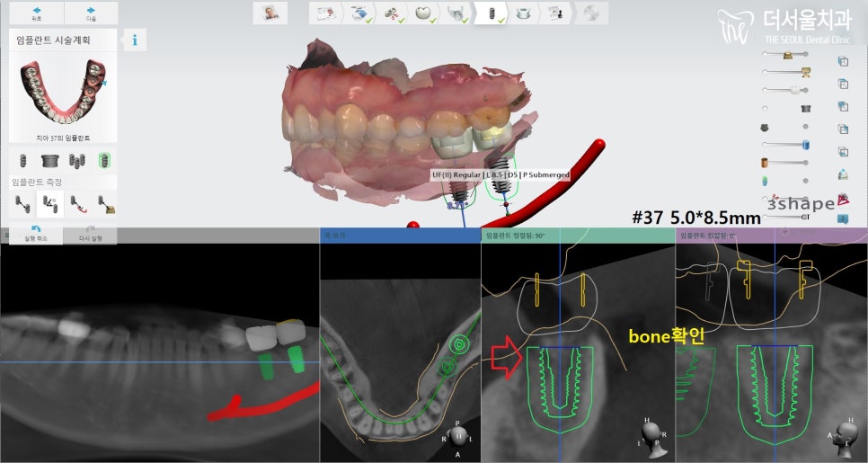The width and height of the screenshot is (868, 463).
Task: Adjust the lower jaw scan visibility slider
Action: (x=786, y=72)
